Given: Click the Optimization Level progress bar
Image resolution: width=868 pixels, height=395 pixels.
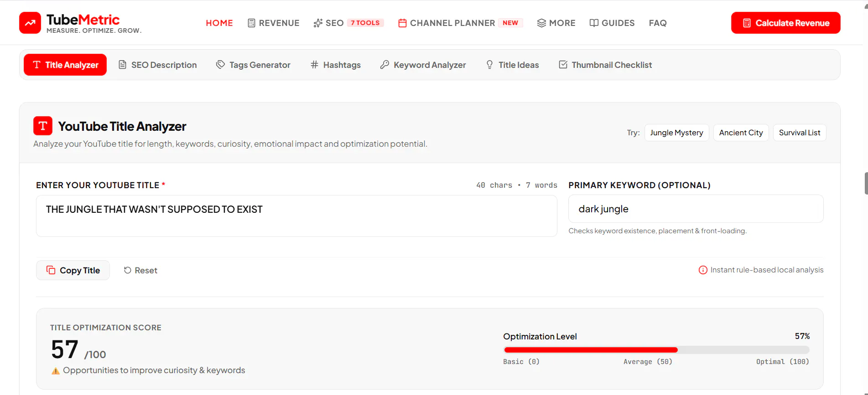Looking at the screenshot, I should coord(656,350).
